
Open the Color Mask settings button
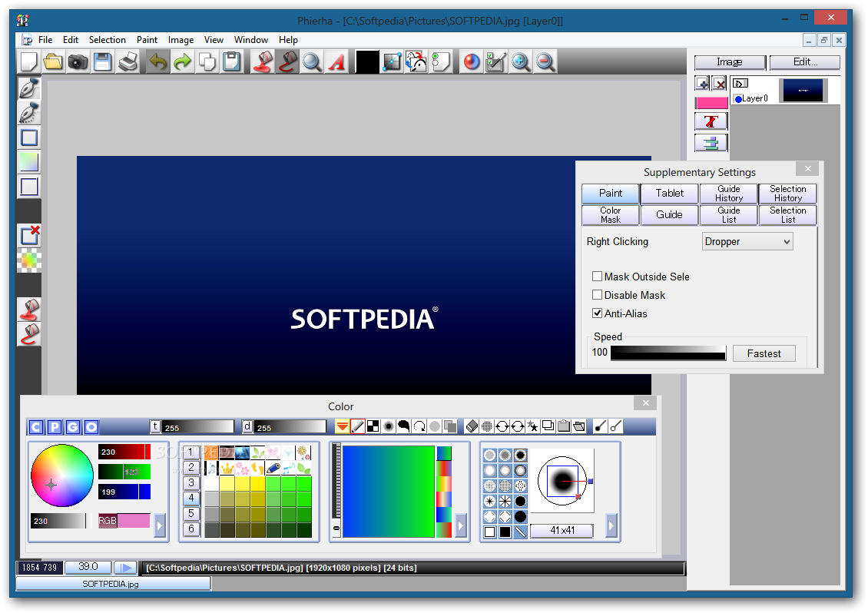(611, 215)
